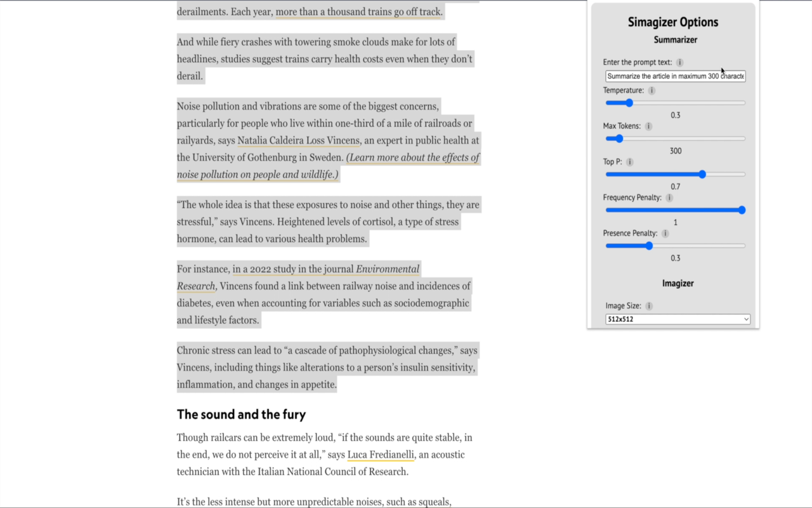
Task: Click the prompt text input field
Action: (x=675, y=76)
